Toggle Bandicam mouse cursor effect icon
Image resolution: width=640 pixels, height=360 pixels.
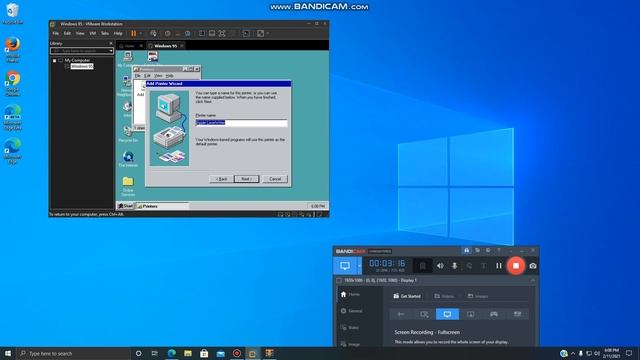(x=469, y=266)
